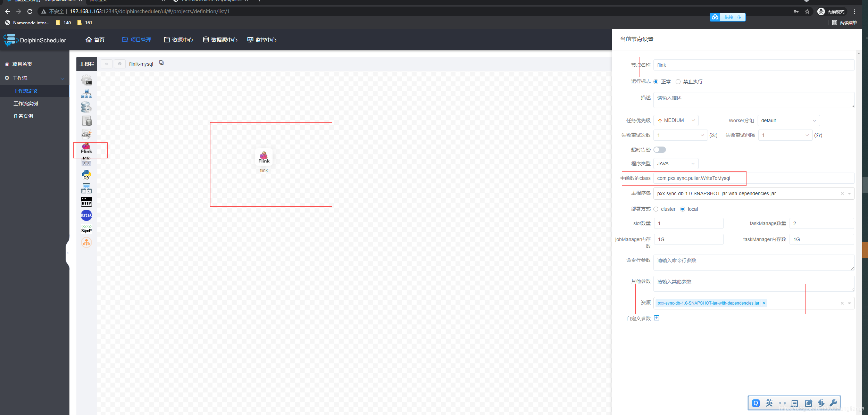Open the Worker分组 default dropdown
This screenshot has width=868, height=415.
click(x=788, y=121)
